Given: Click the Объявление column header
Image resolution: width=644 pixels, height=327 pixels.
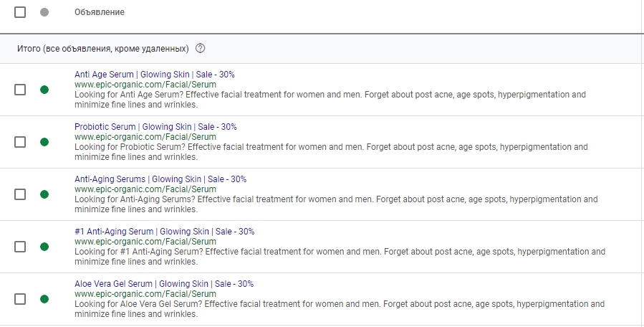Looking at the screenshot, I should click(x=100, y=12).
